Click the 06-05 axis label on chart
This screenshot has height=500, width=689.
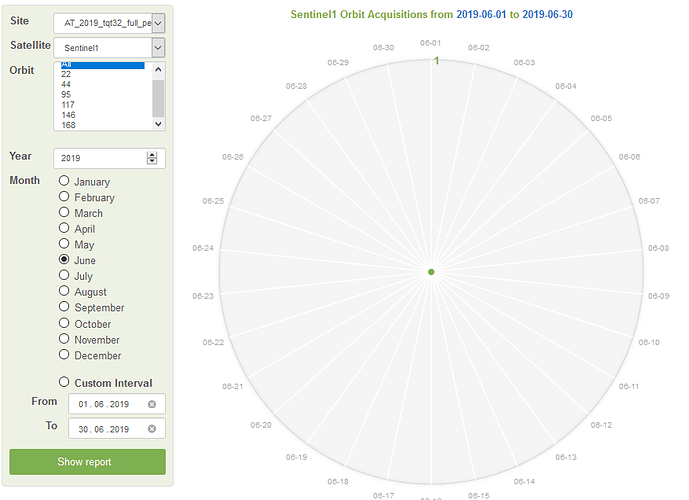pos(601,118)
